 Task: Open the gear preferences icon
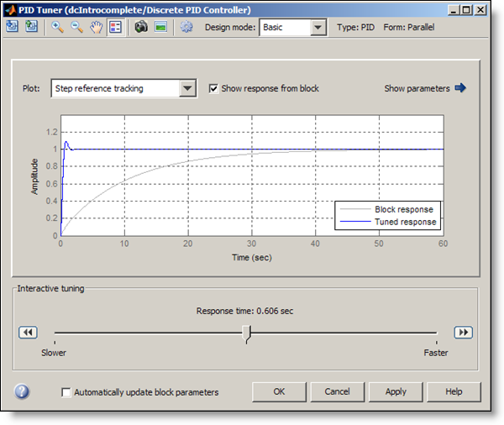point(186,27)
